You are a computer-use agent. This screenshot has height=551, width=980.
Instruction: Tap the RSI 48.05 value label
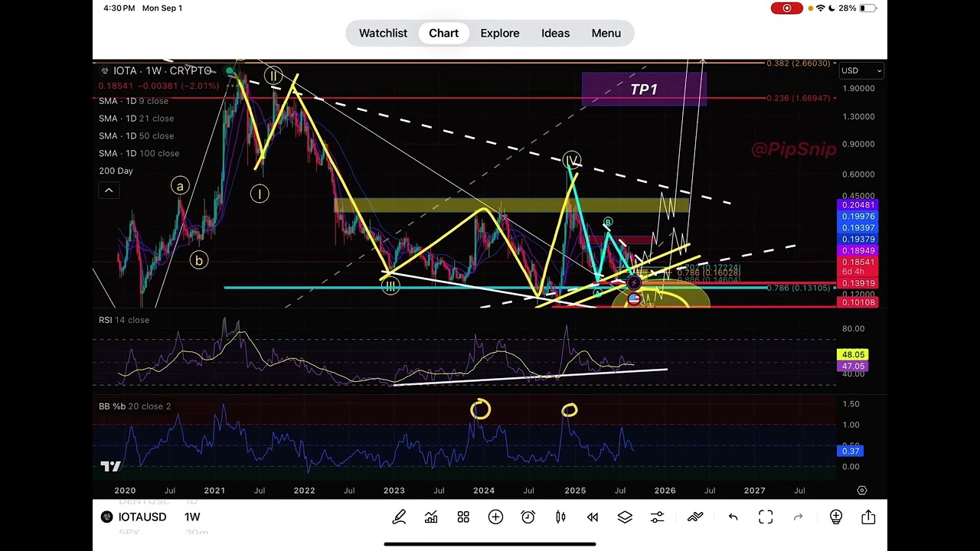click(x=853, y=355)
